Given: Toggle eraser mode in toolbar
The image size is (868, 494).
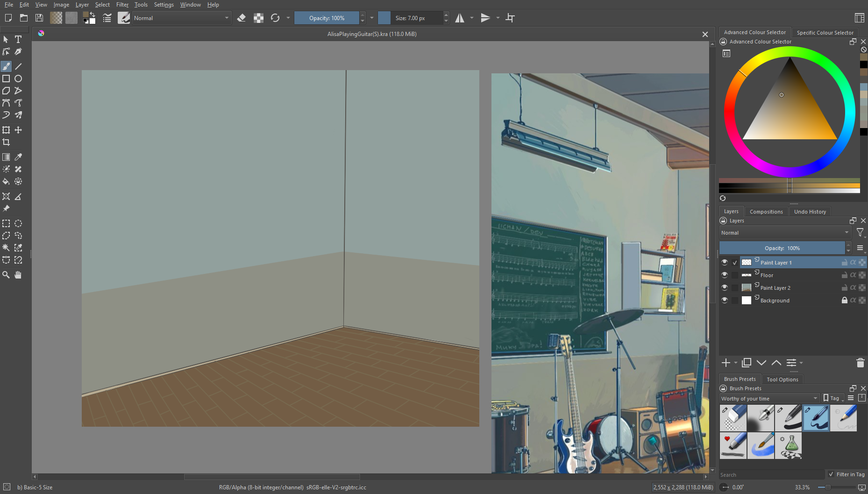Looking at the screenshot, I should [242, 18].
